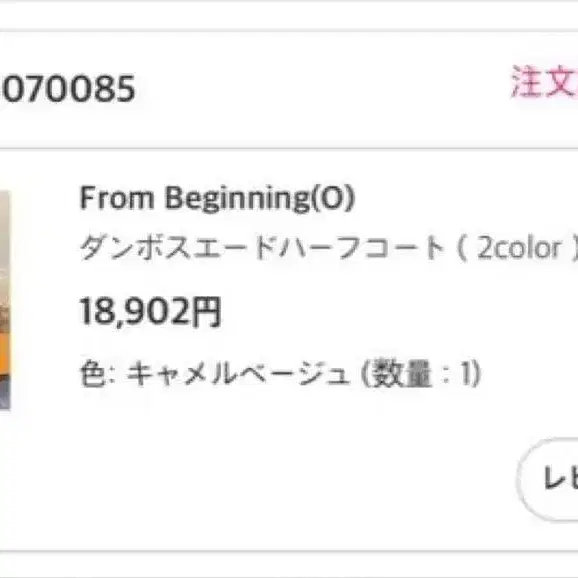Click the word Beginning in brand name

click(x=237, y=199)
